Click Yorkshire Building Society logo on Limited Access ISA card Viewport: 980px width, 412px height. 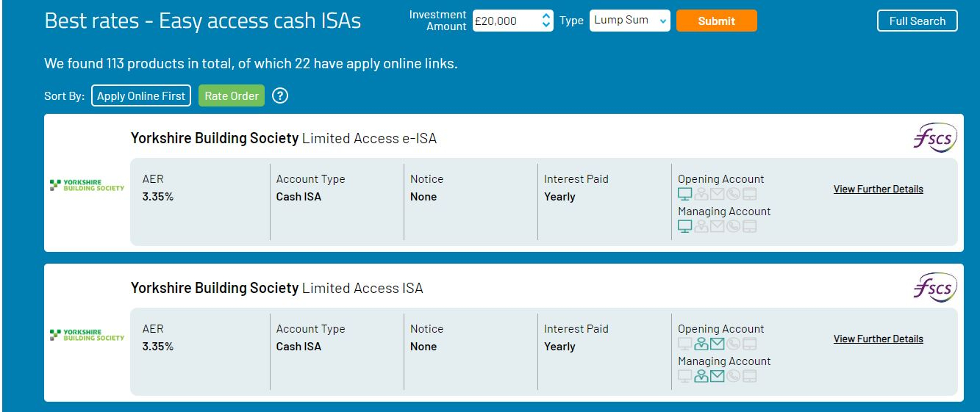87,335
